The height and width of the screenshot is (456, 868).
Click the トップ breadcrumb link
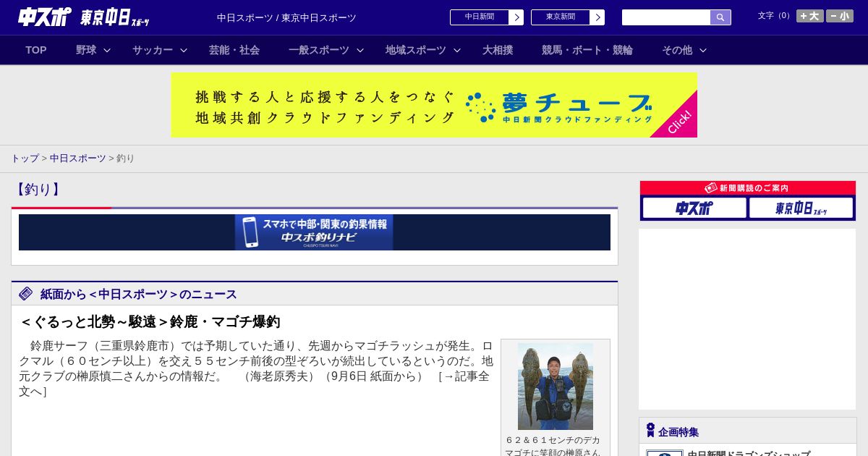(x=25, y=158)
